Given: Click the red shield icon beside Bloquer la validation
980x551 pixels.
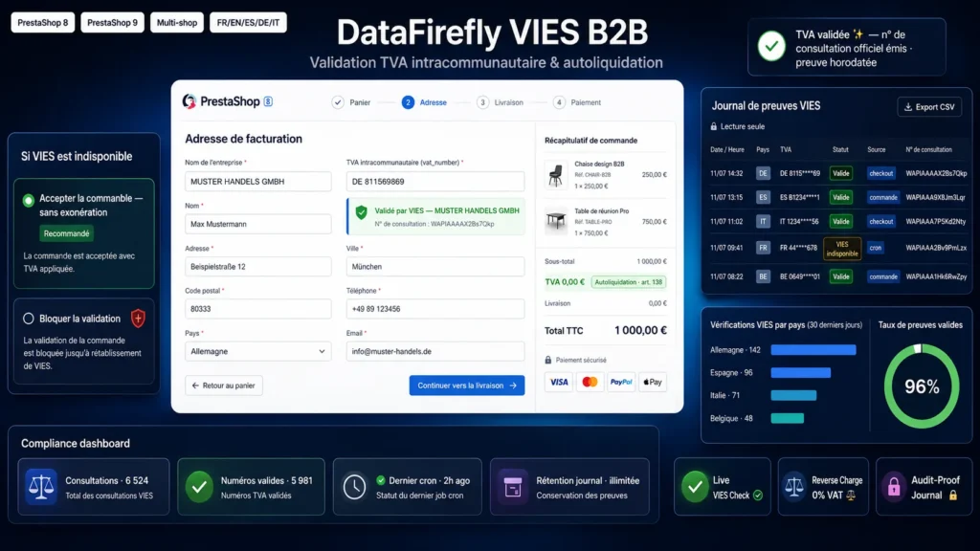Looking at the screenshot, I should [138, 319].
